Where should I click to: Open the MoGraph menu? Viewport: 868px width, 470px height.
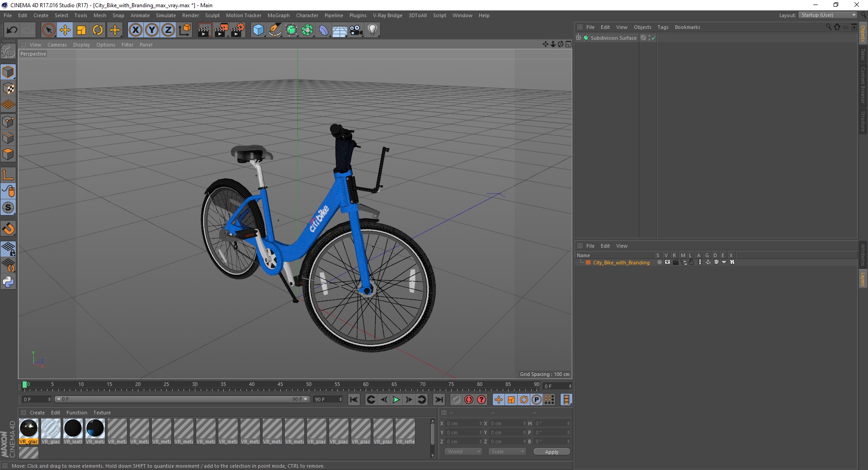[x=278, y=15]
